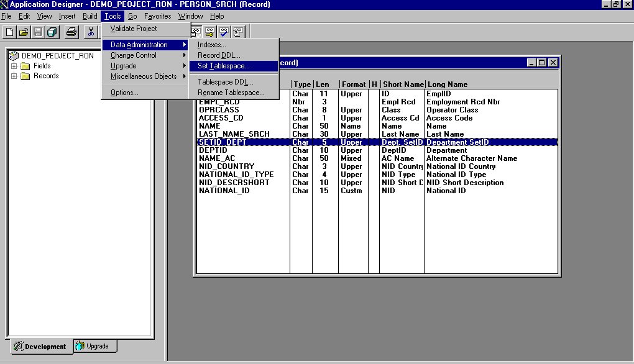
Task: Open the Data Administration submenu
Action: 145,45
